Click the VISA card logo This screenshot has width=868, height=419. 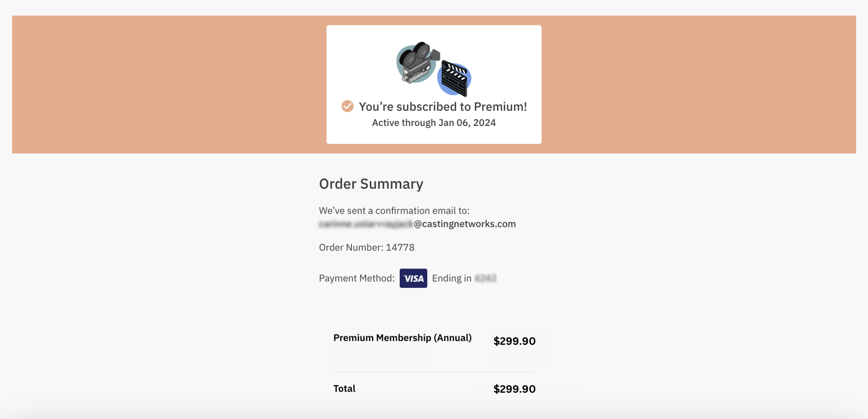413,278
